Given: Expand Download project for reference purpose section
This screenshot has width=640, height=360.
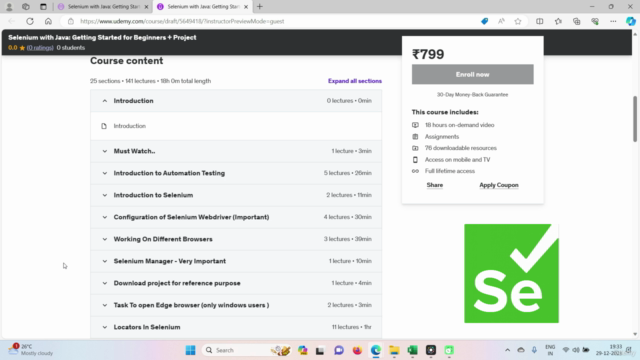Looking at the screenshot, I should point(236,283).
